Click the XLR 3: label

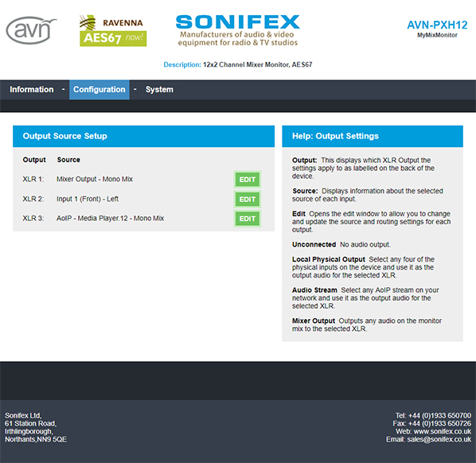33,219
